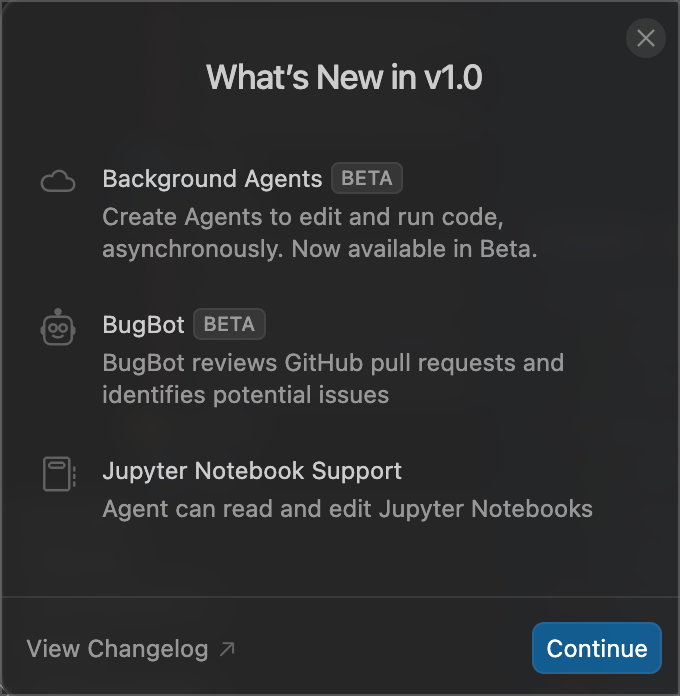Select the Background Agents feature title
Screen dimensions: 680x696
click(212, 179)
